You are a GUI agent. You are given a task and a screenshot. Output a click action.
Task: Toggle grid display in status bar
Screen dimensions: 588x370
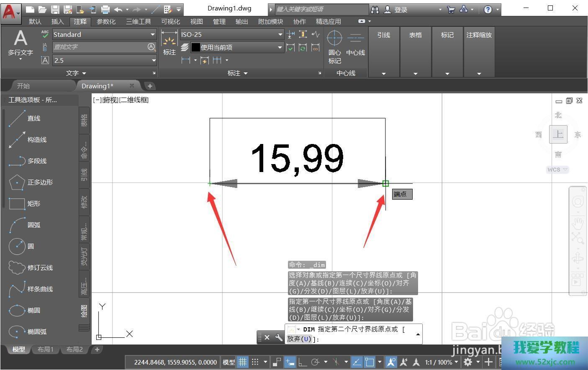point(242,362)
